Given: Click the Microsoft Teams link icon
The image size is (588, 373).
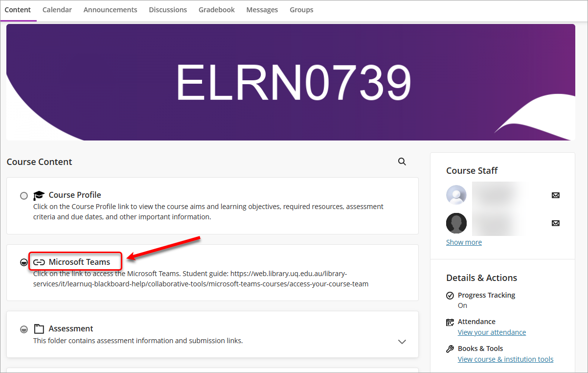Looking at the screenshot, I should pyautogui.click(x=39, y=262).
